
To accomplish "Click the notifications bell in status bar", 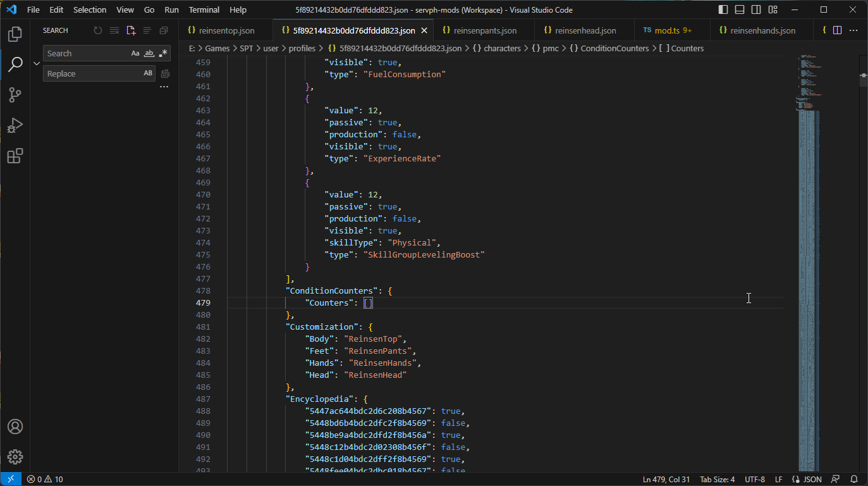I will tap(854, 479).
